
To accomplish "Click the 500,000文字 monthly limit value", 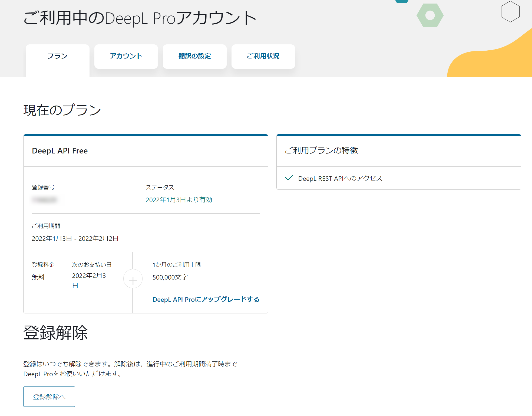I will 170,277.
